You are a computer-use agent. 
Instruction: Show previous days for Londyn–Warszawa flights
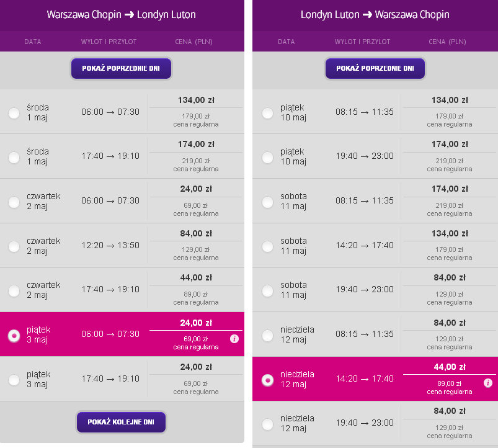pos(375,68)
